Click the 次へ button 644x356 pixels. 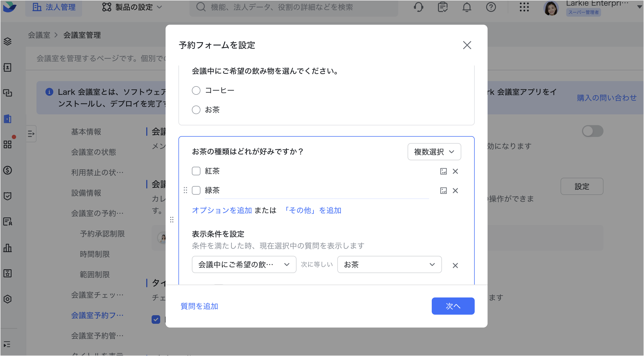pos(453,306)
